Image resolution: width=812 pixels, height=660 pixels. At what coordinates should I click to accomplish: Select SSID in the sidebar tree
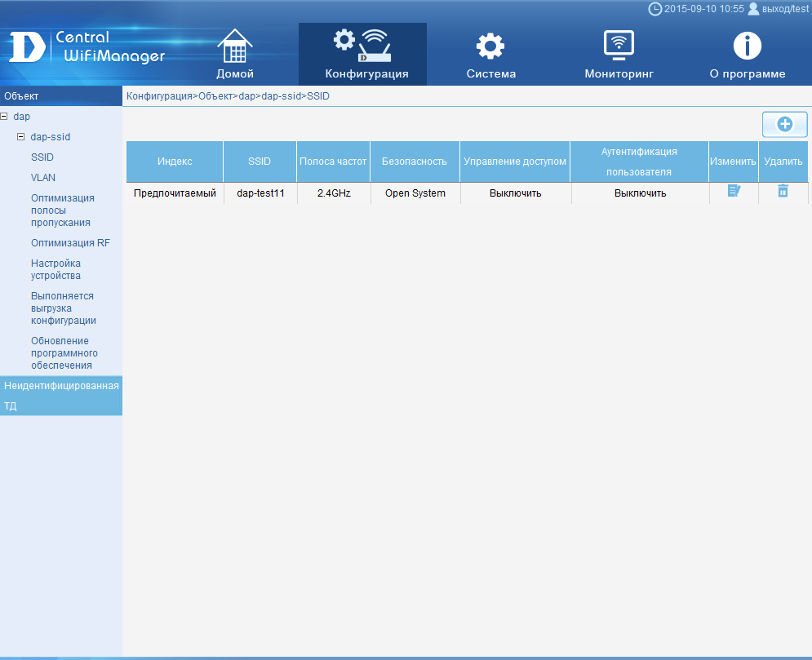coord(42,157)
